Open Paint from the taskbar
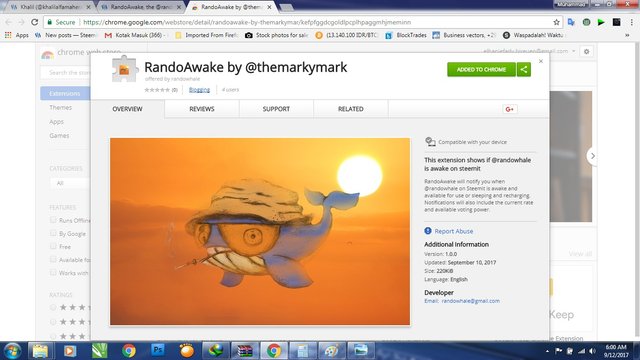The image size is (640, 360). pyautogui.click(x=331, y=351)
